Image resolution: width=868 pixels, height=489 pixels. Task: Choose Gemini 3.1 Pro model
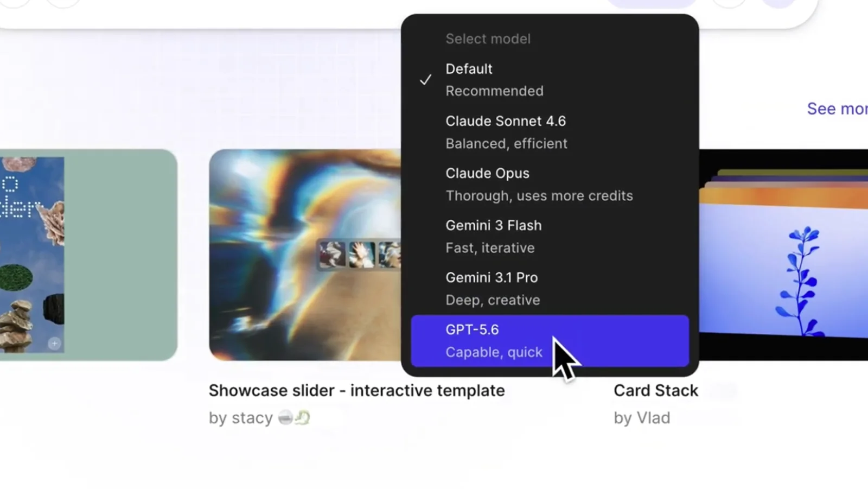[x=550, y=288]
